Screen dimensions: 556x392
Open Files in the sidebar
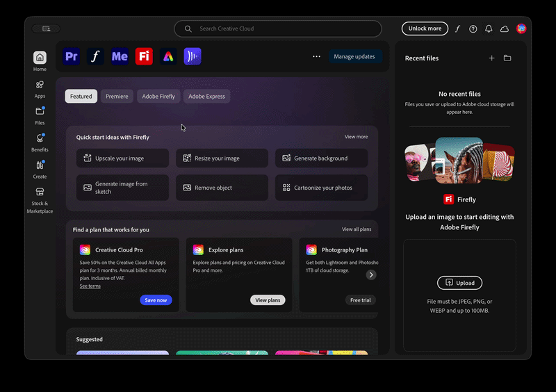click(40, 115)
